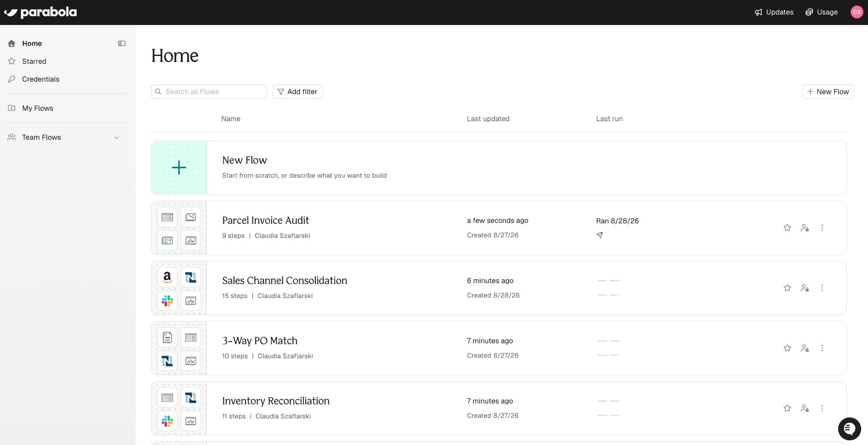
Task: Click the NetSuite icon in 3-Way PO Match
Action: coord(167,361)
